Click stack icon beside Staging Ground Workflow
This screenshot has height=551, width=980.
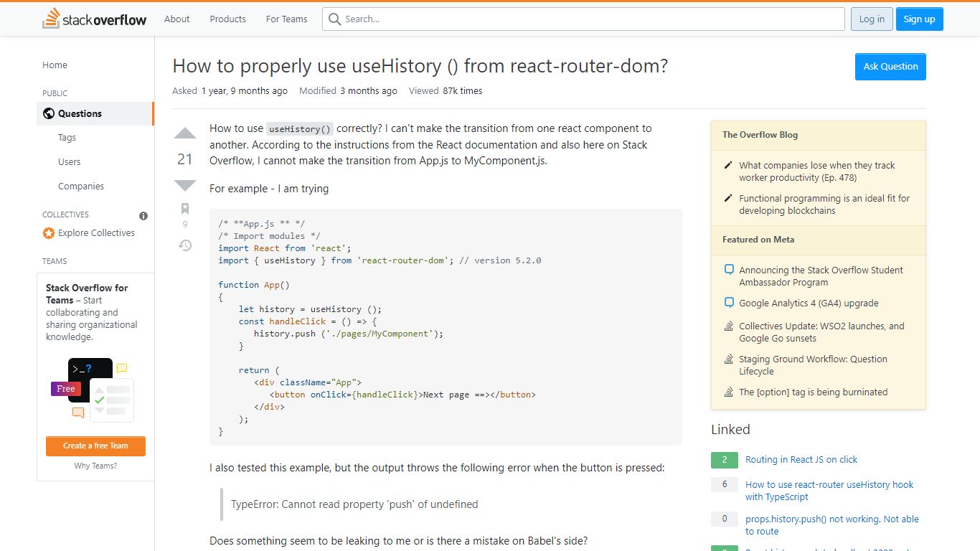pos(729,359)
